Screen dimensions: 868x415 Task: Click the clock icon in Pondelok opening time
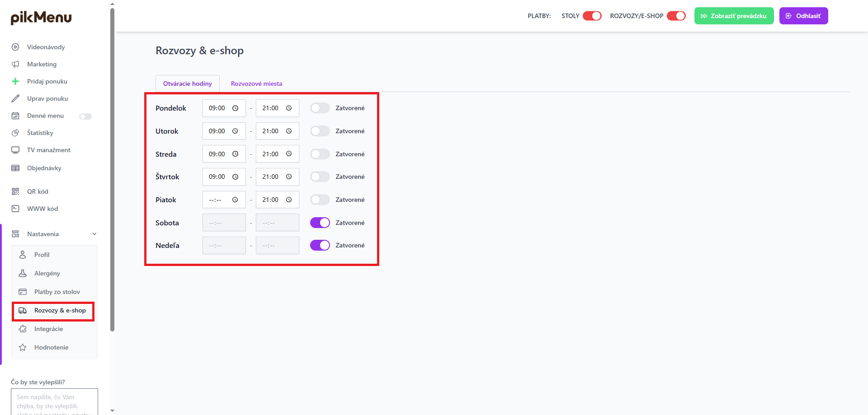(x=235, y=108)
